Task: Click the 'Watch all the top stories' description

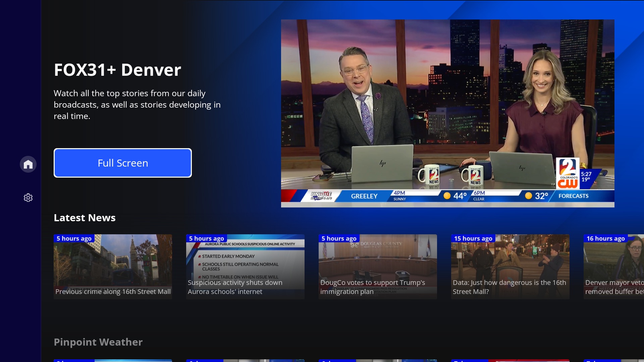Action: click(137, 105)
